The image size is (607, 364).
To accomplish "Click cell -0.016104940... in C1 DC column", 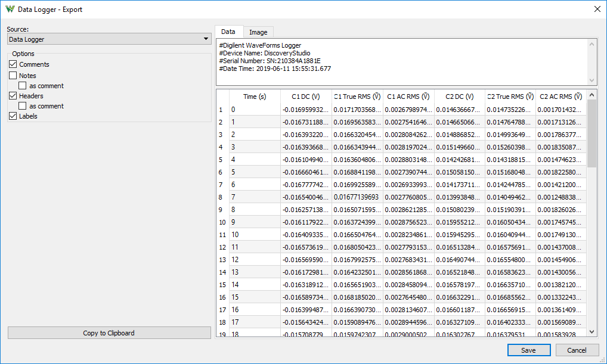I will (x=306, y=160).
